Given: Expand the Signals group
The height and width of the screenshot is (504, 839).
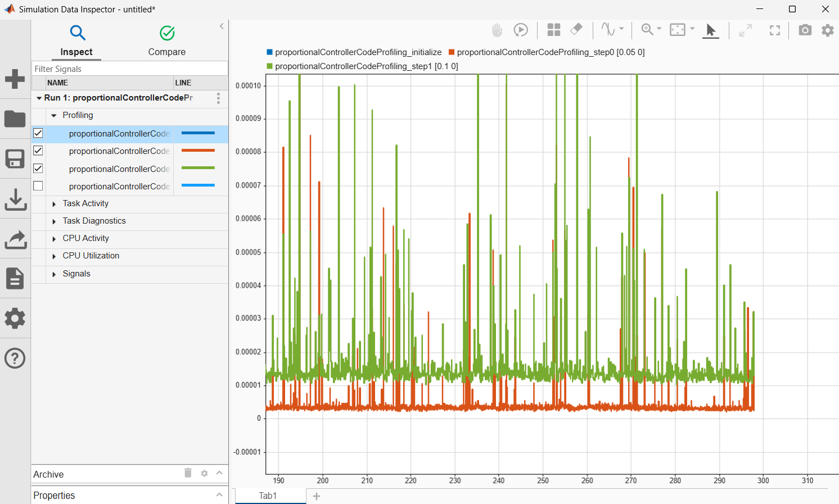Looking at the screenshot, I should point(54,274).
